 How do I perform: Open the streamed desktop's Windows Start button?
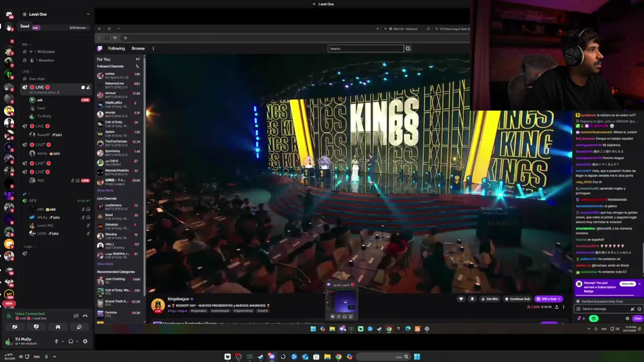point(313,329)
